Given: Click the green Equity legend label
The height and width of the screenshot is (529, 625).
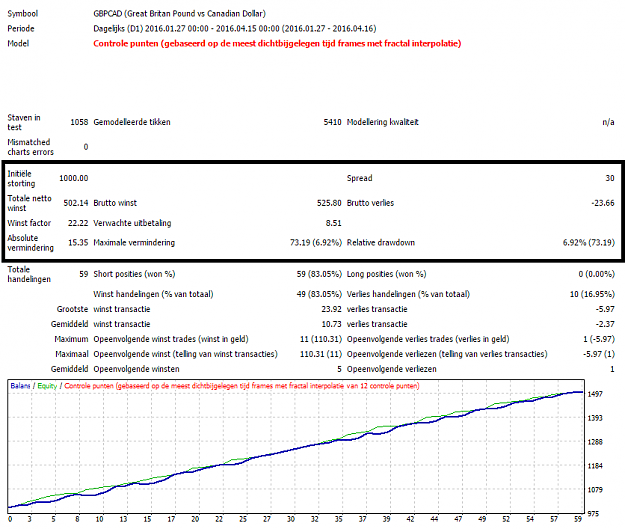Looking at the screenshot, I should click(x=47, y=386).
